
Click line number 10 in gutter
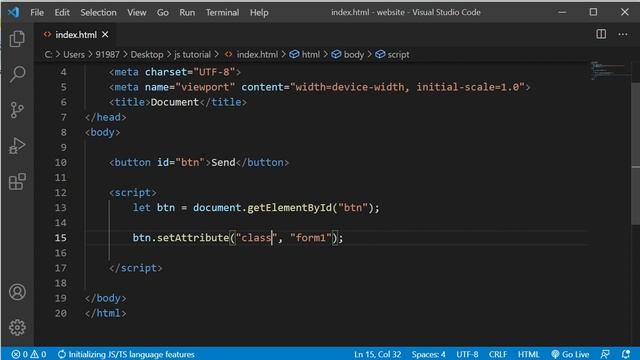[60, 162]
